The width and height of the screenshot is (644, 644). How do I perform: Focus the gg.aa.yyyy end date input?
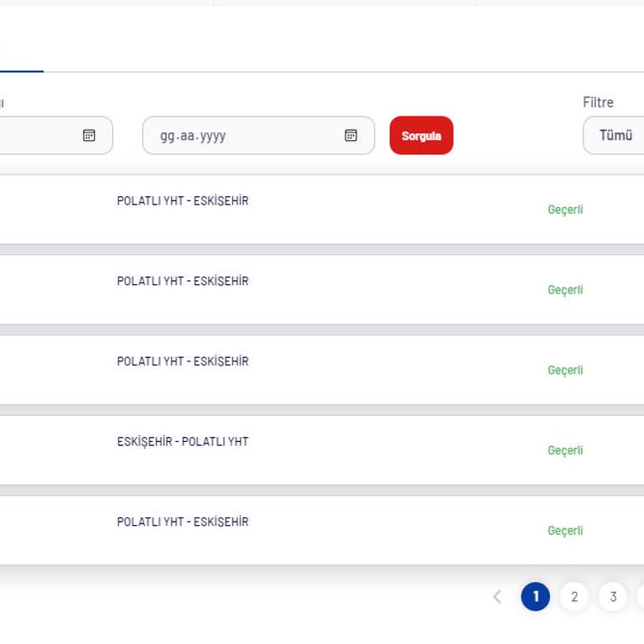click(x=243, y=136)
